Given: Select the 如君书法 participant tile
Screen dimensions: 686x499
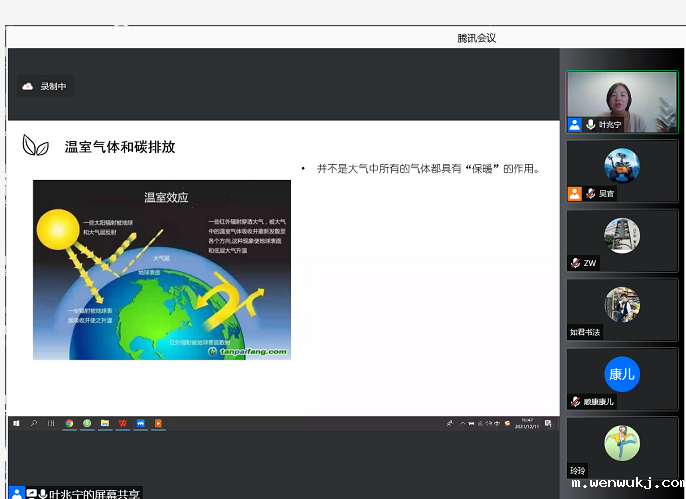Looking at the screenshot, I should click(x=622, y=310).
